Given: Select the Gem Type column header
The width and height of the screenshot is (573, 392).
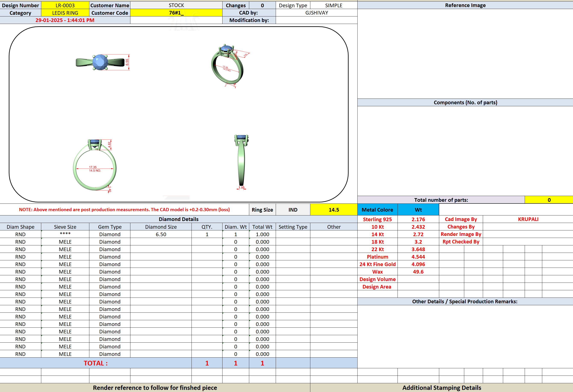Looking at the screenshot, I should 110,227.
